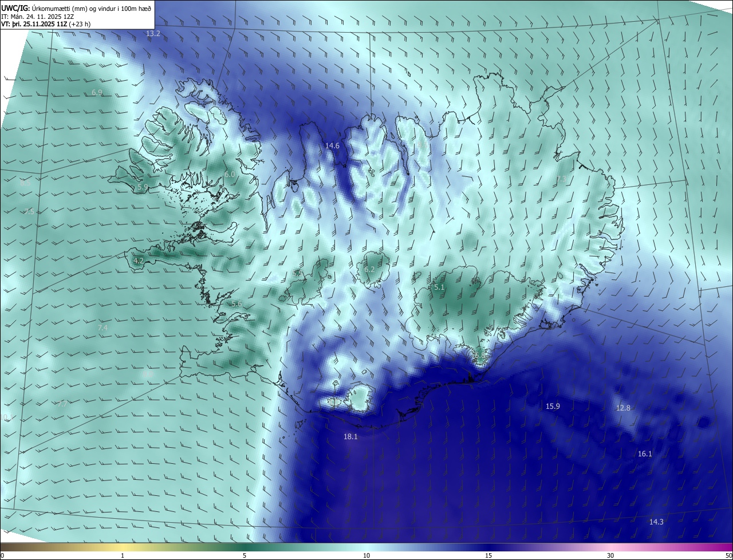Click the 6.2 value label
This screenshot has height=560, width=733.
point(369,270)
